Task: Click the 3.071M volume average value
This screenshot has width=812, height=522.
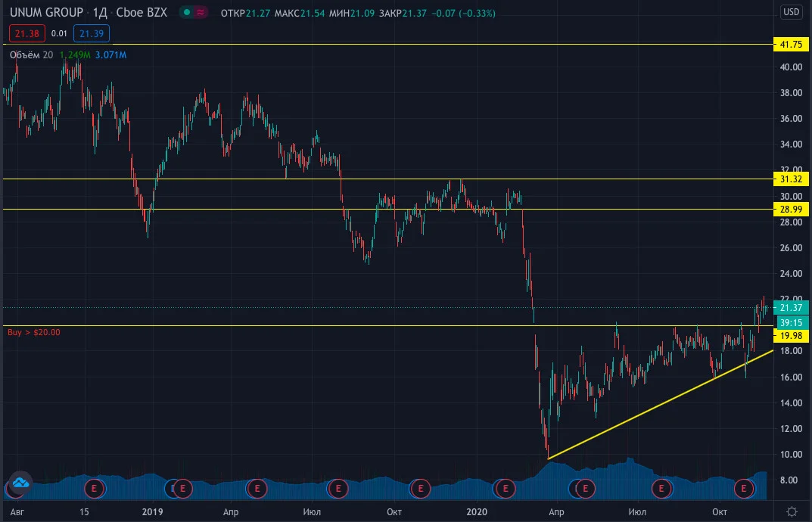Action: click(x=110, y=55)
